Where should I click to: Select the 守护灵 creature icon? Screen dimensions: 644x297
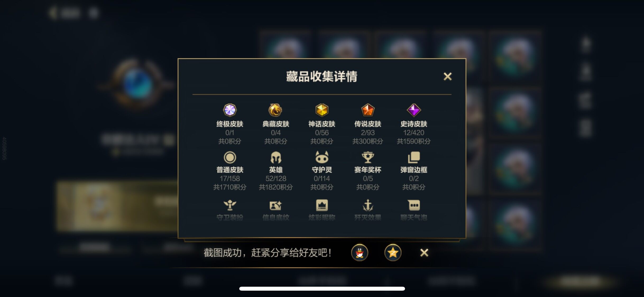(x=322, y=157)
